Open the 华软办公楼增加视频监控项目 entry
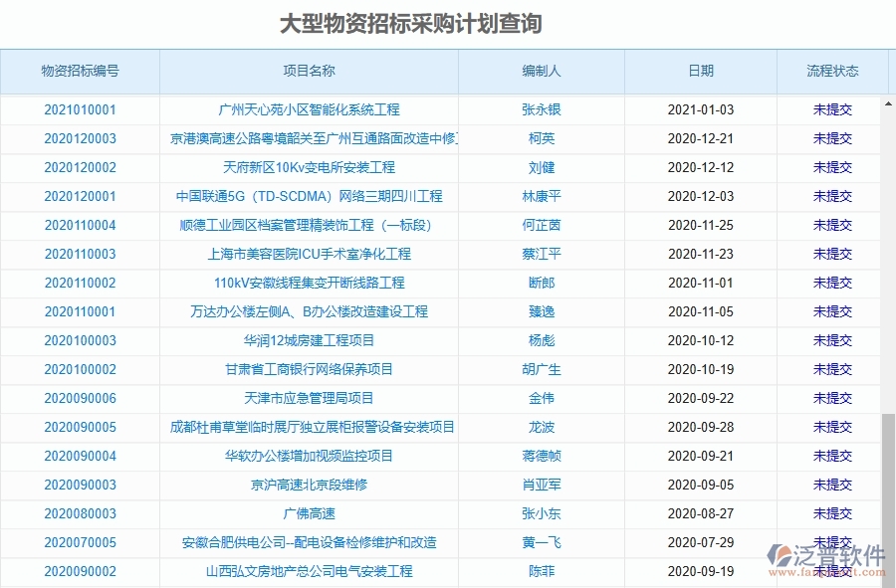896x588 pixels. click(x=311, y=456)
